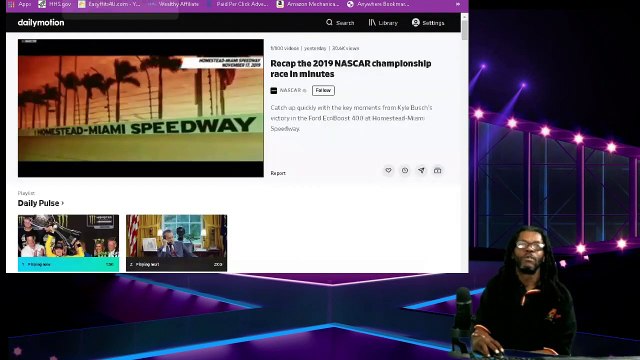This screenshot has width=640, height=360.
Task: Click the rightmost action icon beside share
Action: click(438, 170)
